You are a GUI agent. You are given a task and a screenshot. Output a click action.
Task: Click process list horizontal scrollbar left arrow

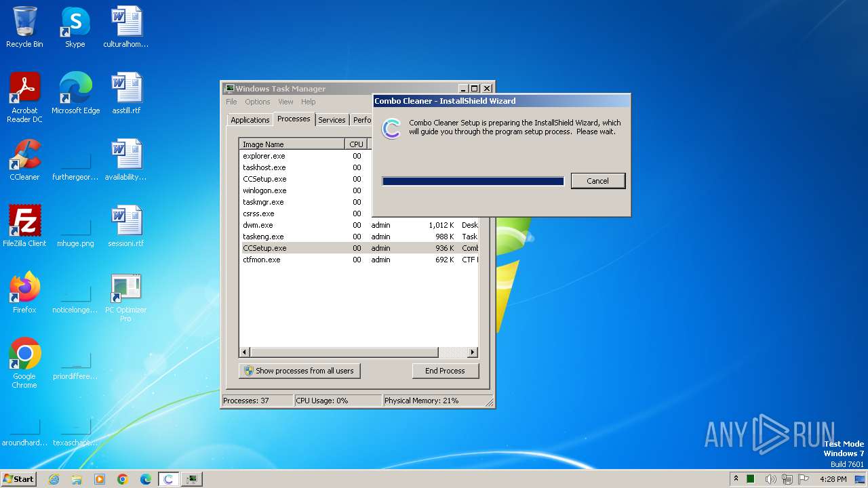point(245,352)
